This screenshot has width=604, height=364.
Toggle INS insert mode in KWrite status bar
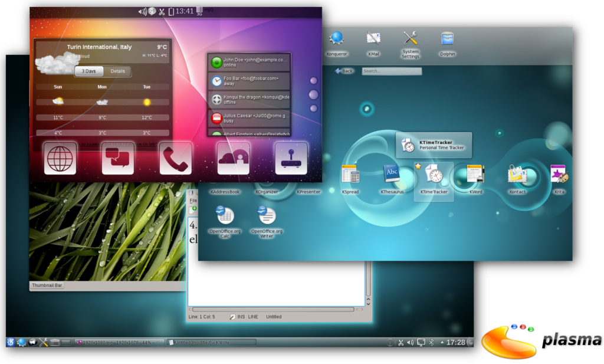(x=241, y=317)
